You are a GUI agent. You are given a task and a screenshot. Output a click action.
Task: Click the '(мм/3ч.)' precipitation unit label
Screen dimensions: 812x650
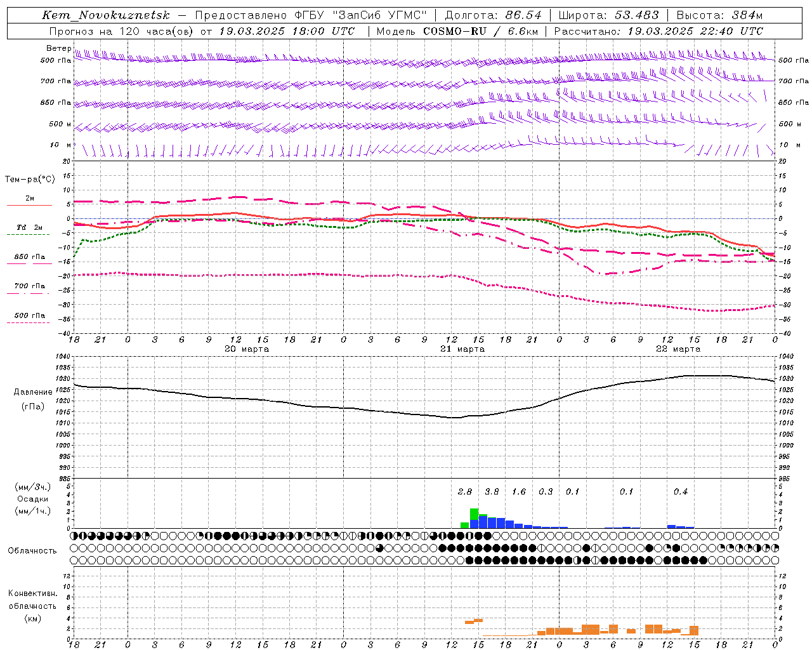(x=33, y=487)
